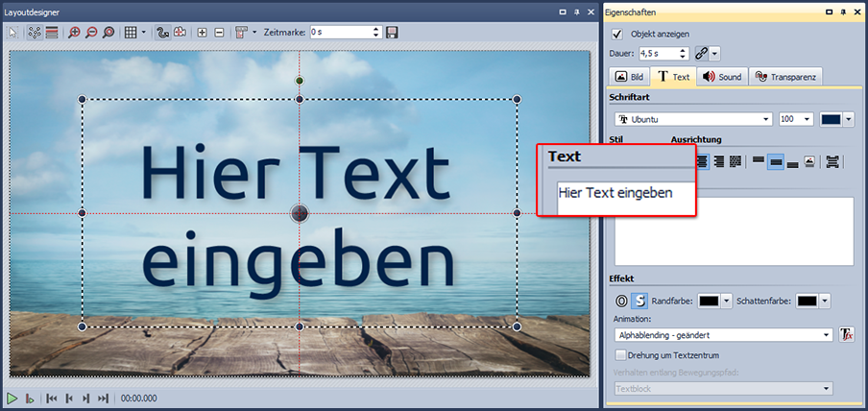Enable Drehung um Textzentrum checkbox
The height and width of the screenshot is (411, 868).
620,355
